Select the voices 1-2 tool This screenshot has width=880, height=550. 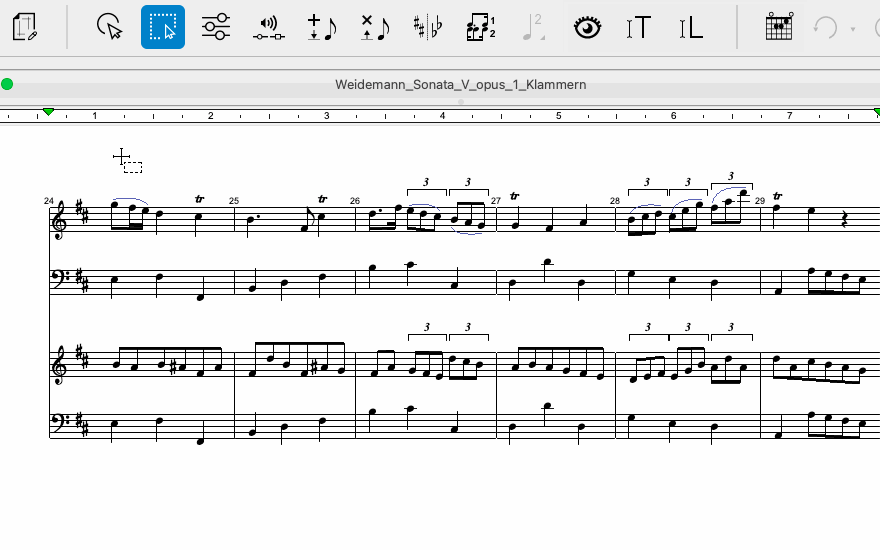click(481, 27)
